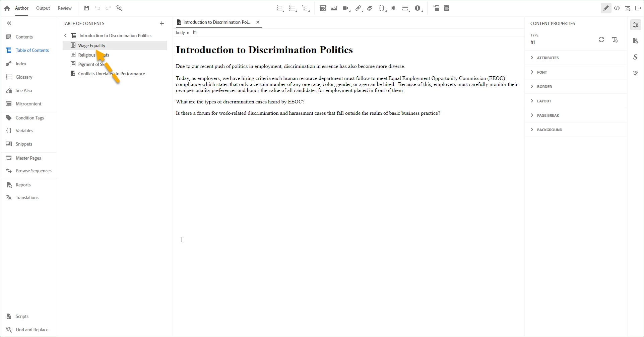
Task: Go to the Home screen icon
Action: point(7,8)
